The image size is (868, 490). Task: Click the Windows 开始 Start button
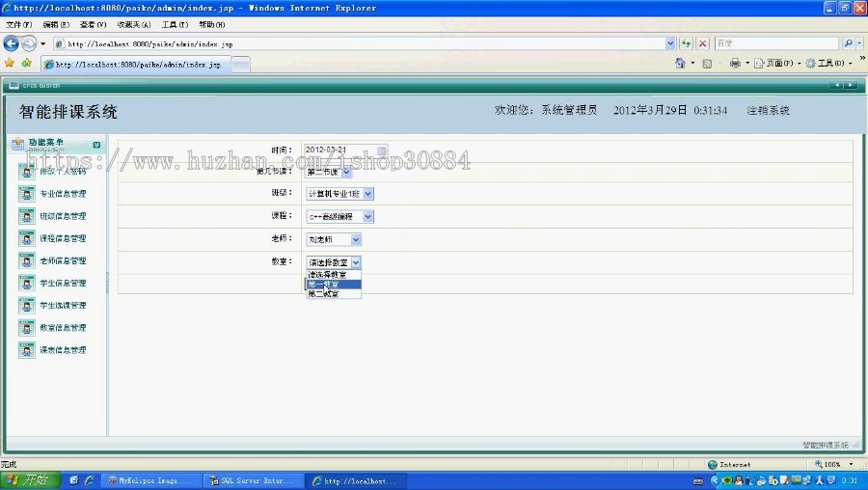(30, 480)
